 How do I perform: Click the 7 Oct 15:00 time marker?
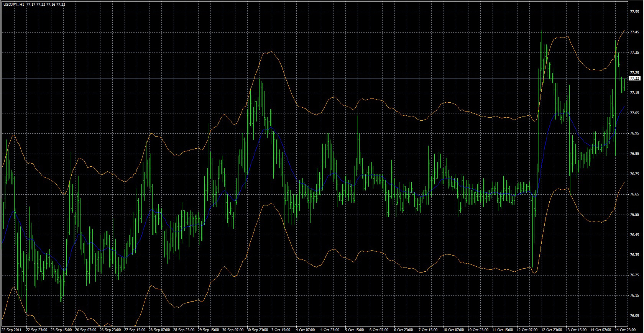point(429,330)
